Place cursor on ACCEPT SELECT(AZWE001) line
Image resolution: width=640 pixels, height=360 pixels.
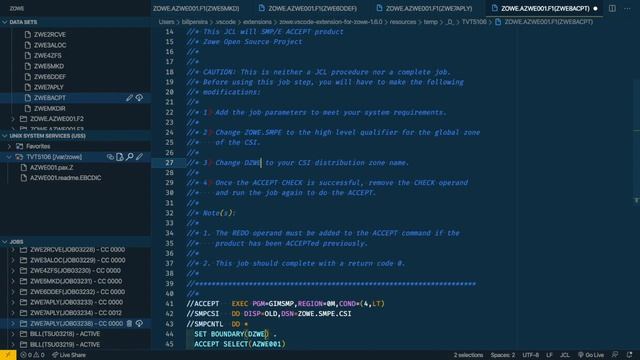(240, 344)
